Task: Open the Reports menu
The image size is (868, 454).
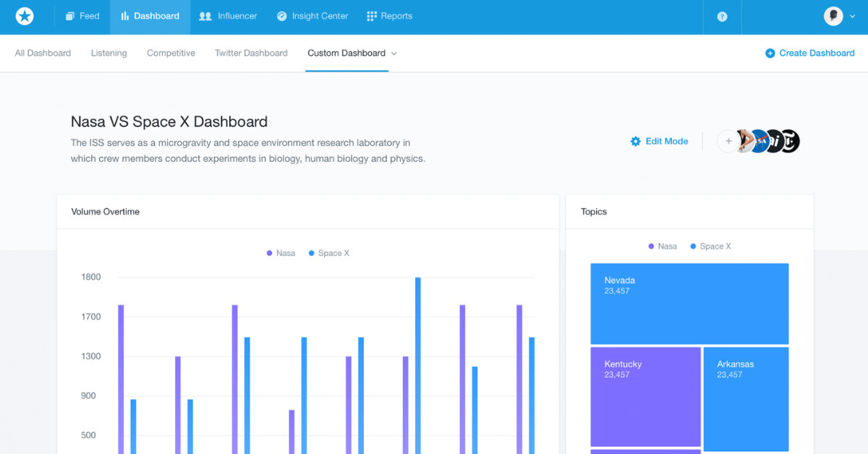Action: pos(389,16)
